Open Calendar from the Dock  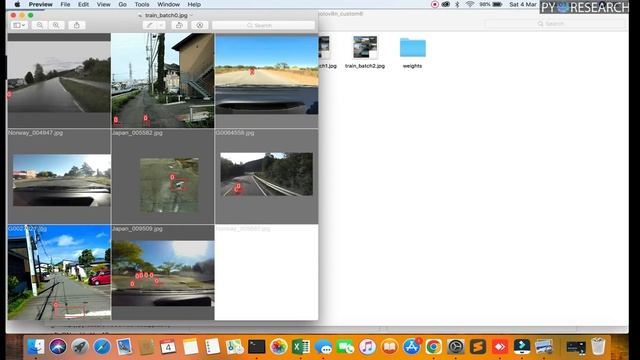tap(168, 347)
